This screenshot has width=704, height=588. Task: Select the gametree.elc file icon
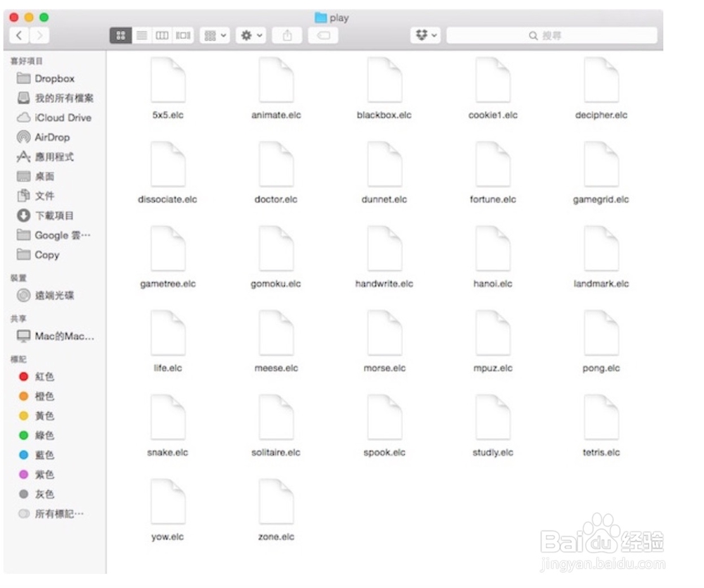tap(168, 249)
